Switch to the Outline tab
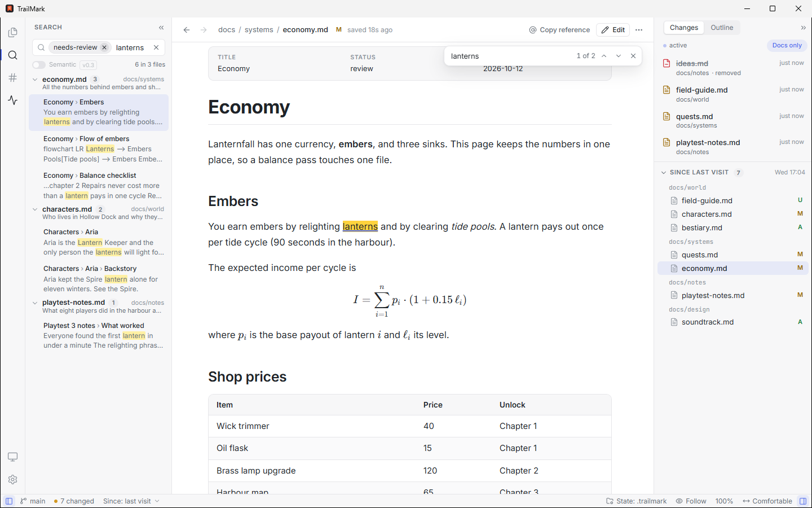The width and height of the screenshot is (812, 508). click(722, 28)
